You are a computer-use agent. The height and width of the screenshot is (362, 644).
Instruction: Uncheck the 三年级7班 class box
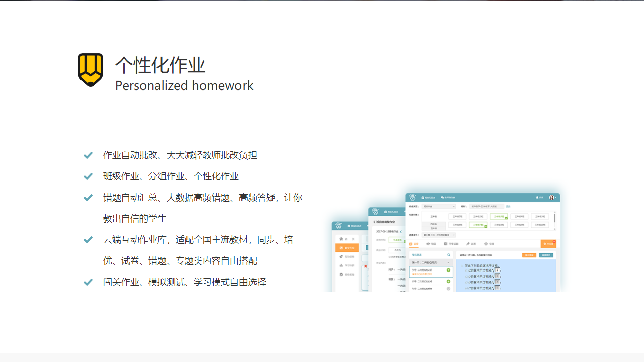tap(478, 225)
